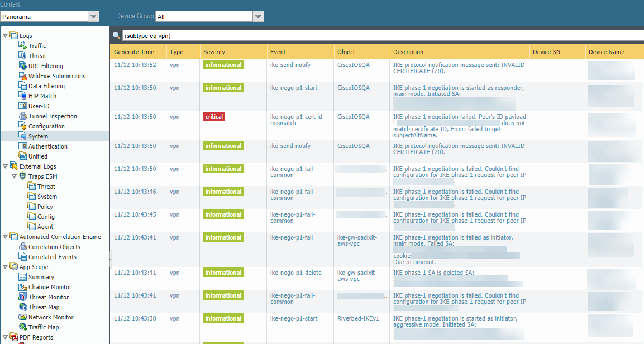
Task: Click the search magnifier icon beside filter
Action: tap(116, 36)
